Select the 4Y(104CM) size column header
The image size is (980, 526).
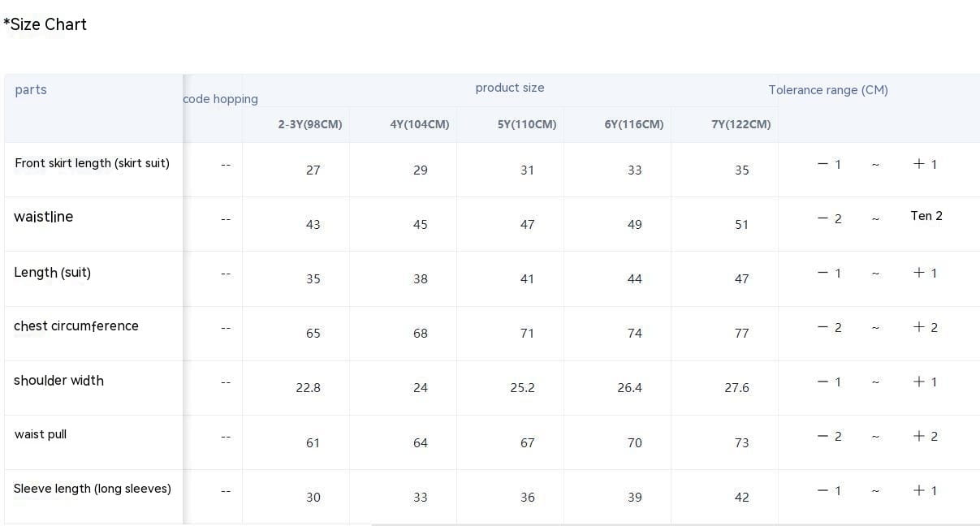pos(420,124)
